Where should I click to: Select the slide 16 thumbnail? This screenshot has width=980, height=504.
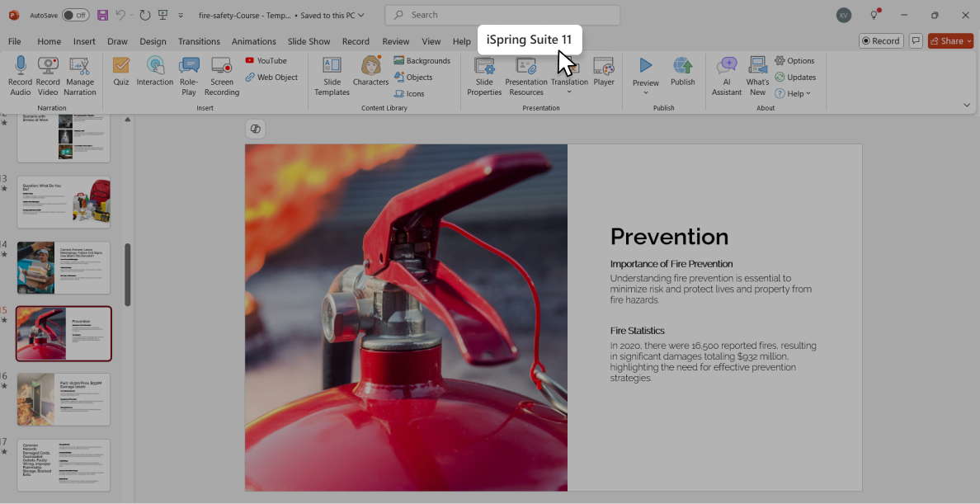[x=64, y=399]
